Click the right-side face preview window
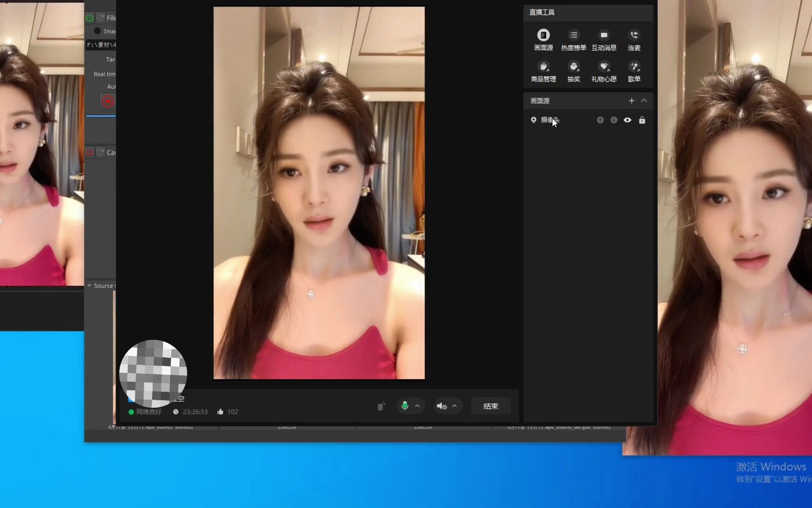 (x=735, y=228)
